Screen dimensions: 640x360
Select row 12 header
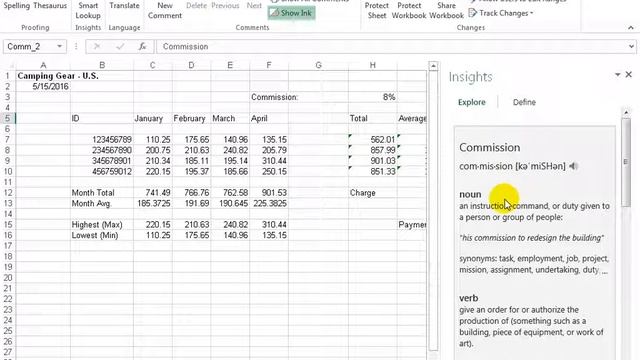[7, 193]
